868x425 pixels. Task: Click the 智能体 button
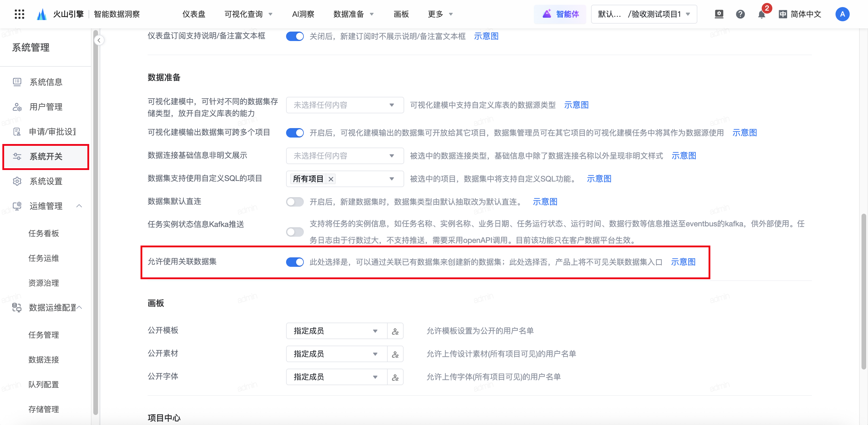pos(560,14)
